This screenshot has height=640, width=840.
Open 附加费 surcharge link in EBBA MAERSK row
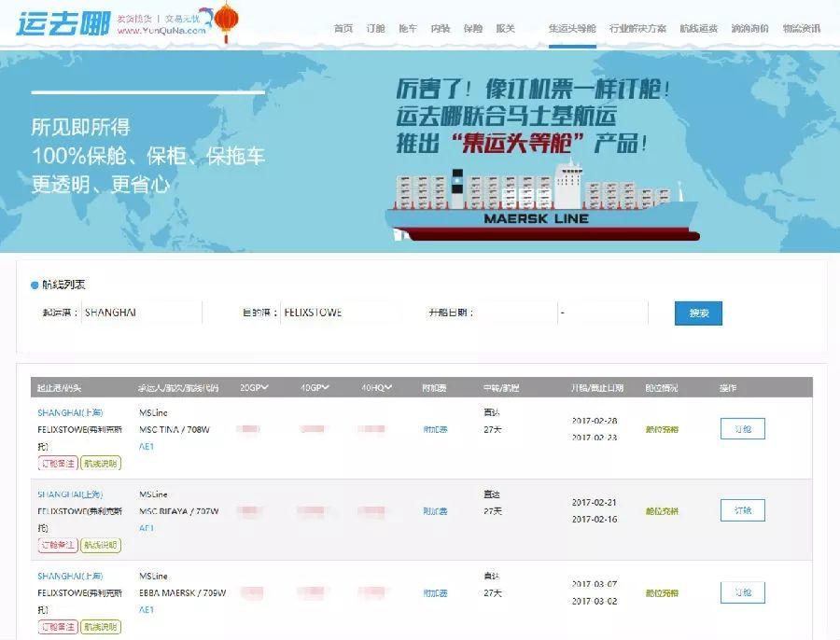(435, 593)
